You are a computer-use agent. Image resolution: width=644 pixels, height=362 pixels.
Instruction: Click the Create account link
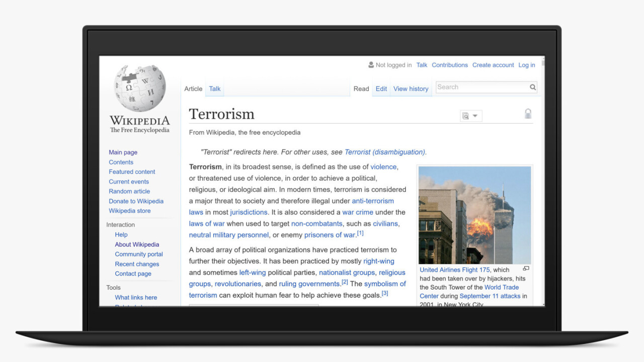click(493, 65)
